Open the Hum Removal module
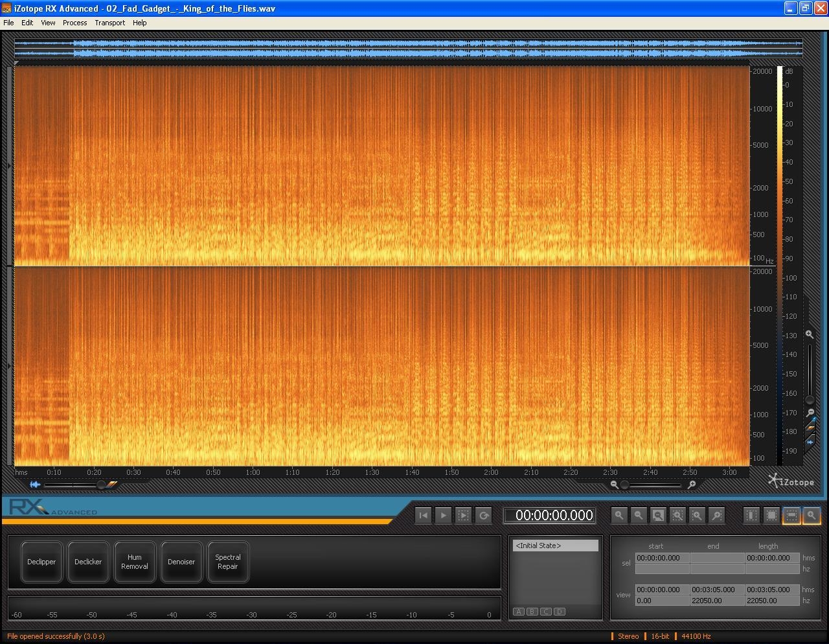The image size is (829, 644). [135, 562]
